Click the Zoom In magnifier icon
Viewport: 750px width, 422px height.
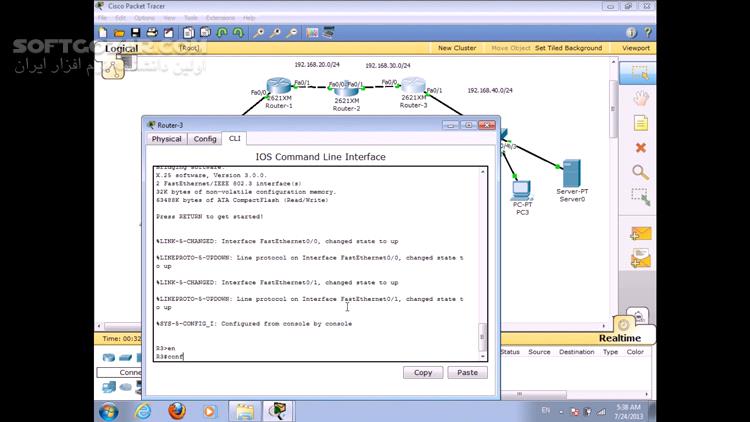(x=259, y=33)
